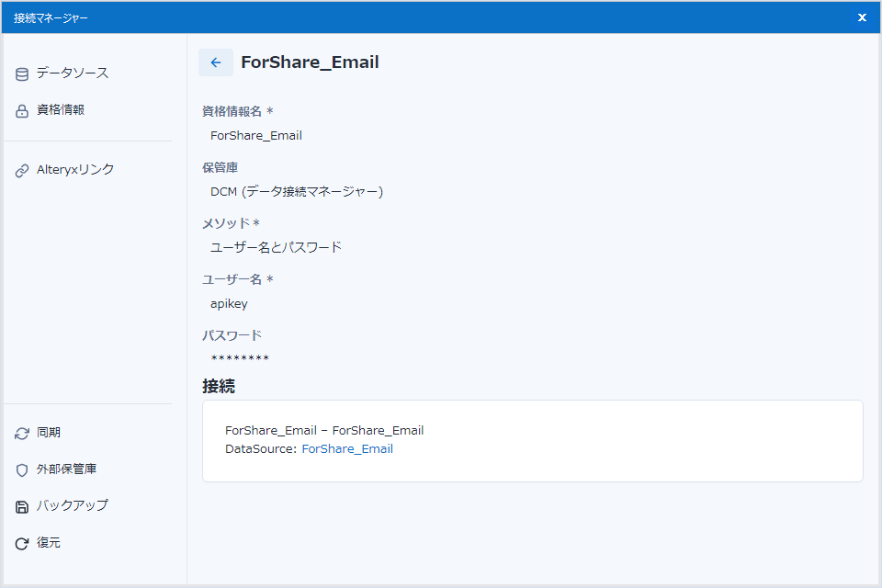Select 資格情報 in the sidebar

pos(61,109)
